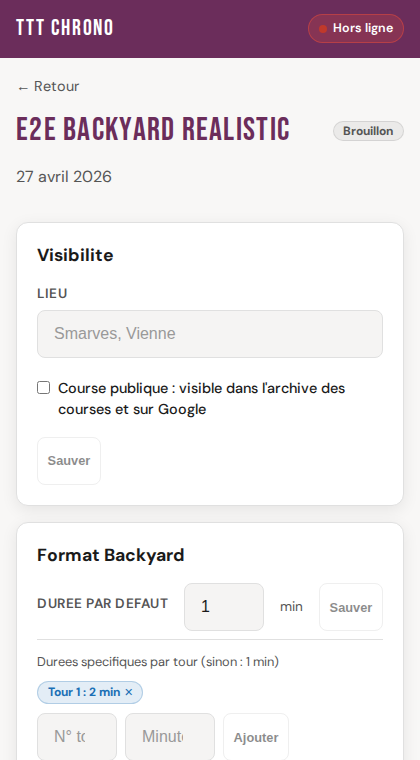Select the E2E Backyard Realistic title
The width and height of the screenshot is (420, 760).
tap(153, 130)
